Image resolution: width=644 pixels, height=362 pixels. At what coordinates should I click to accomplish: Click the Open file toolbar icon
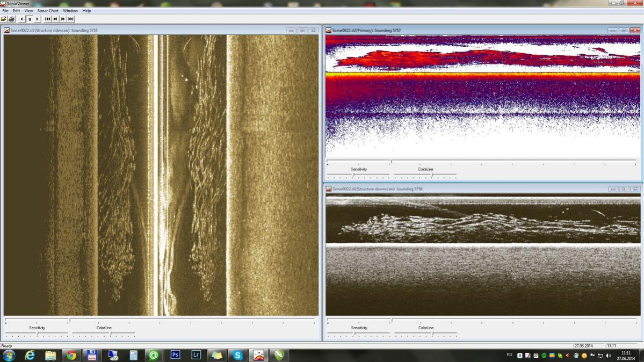point(4,19)
